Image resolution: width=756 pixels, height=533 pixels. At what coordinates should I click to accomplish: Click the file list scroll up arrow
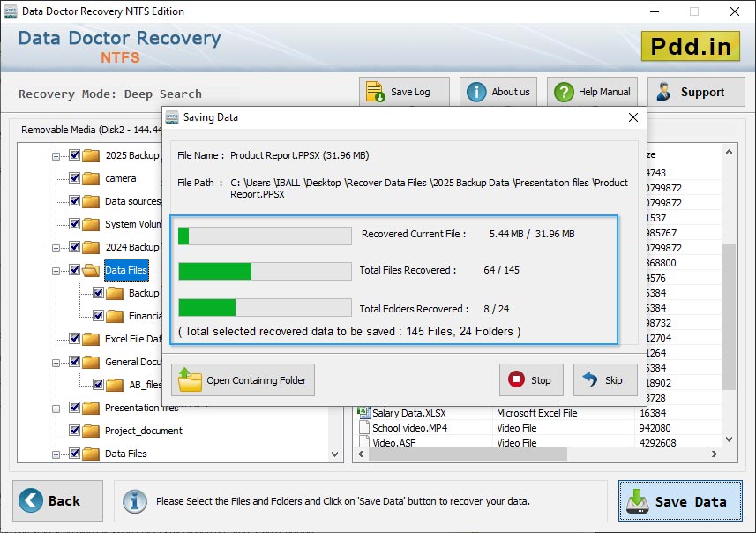click(x=729, y=152)
